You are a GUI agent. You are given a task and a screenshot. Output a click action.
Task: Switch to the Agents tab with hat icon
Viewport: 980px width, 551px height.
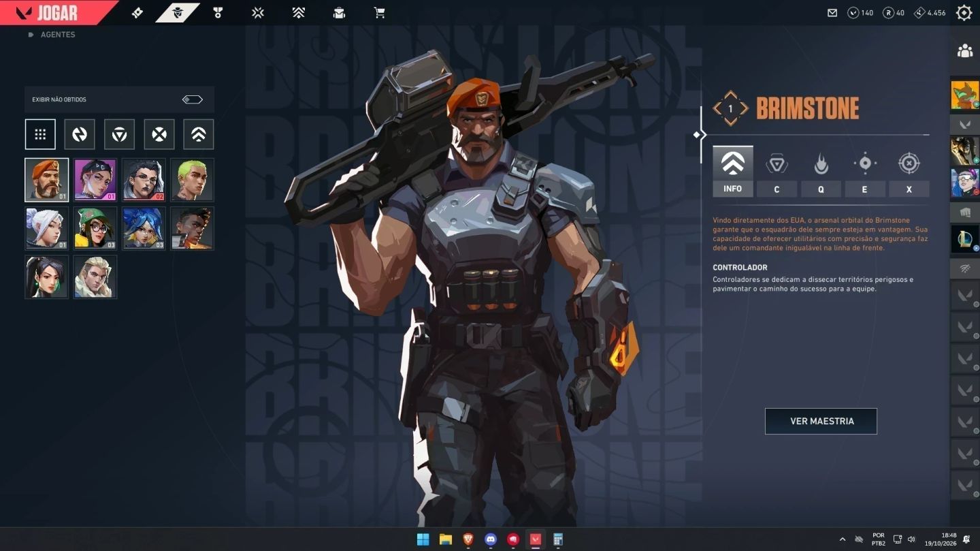pos(178,13)
